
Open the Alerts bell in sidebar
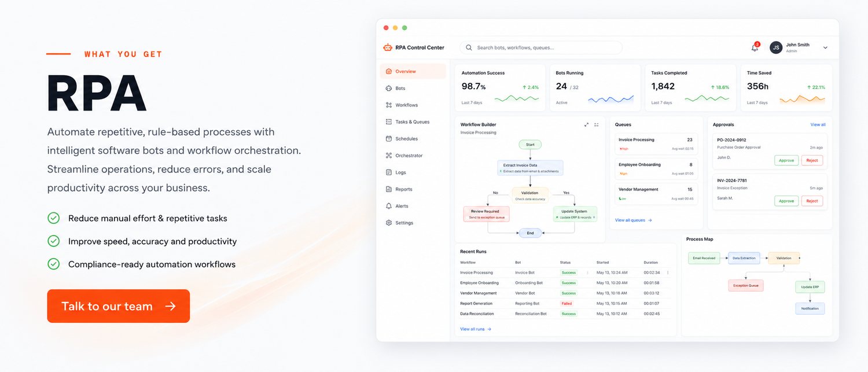coord(389,206)
